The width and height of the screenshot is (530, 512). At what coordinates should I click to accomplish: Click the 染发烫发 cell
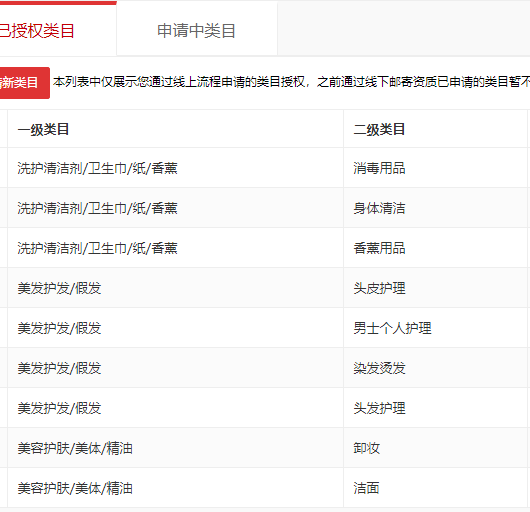point(379,368)
